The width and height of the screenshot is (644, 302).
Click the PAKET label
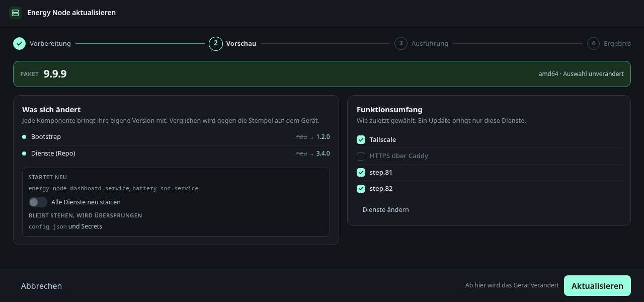pyautogui.click(x=30, y=74)
